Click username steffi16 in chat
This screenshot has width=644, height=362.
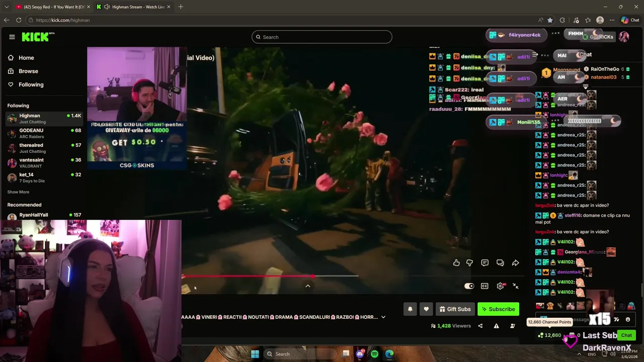click(x=573, y=215)
